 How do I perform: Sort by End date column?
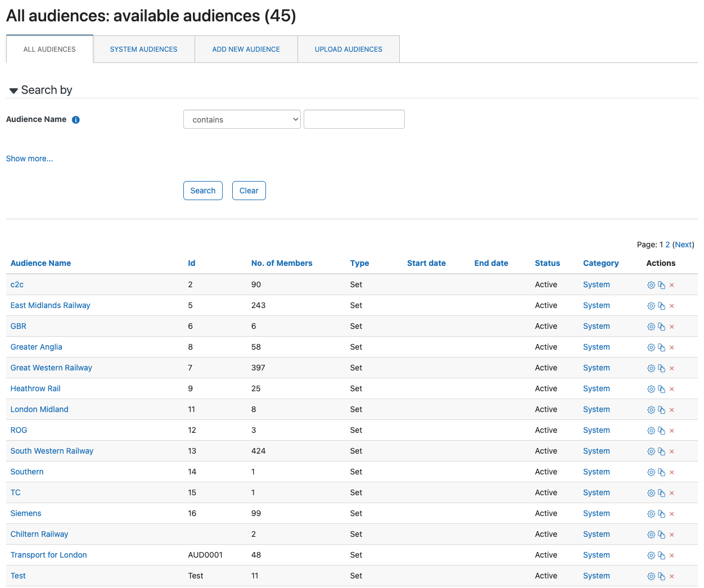(x=491, y=263)
